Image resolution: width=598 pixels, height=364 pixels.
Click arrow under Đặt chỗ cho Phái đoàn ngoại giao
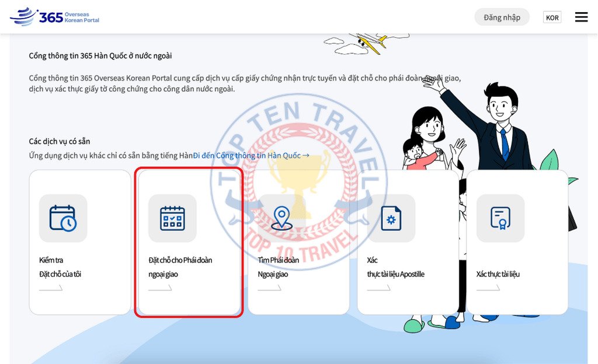(x=160, y=288)
